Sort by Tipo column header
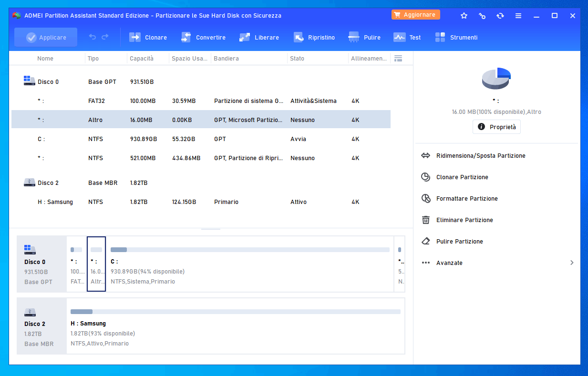This screenshot has height=376, width=588. click(93, 58)
